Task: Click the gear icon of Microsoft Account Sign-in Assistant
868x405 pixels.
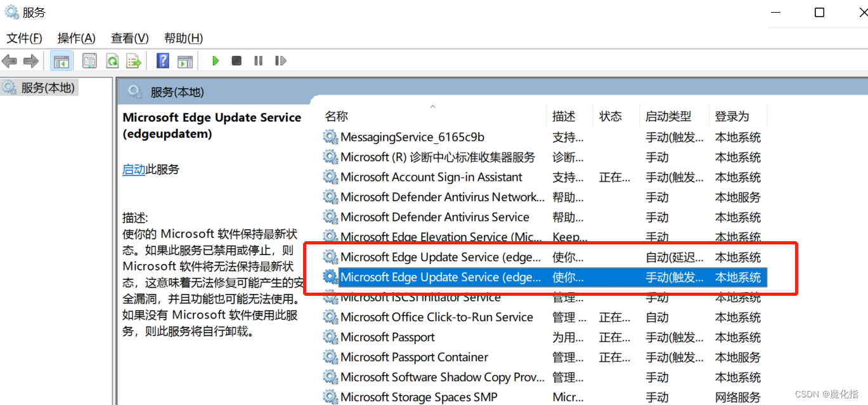Action: pos(330,177)
